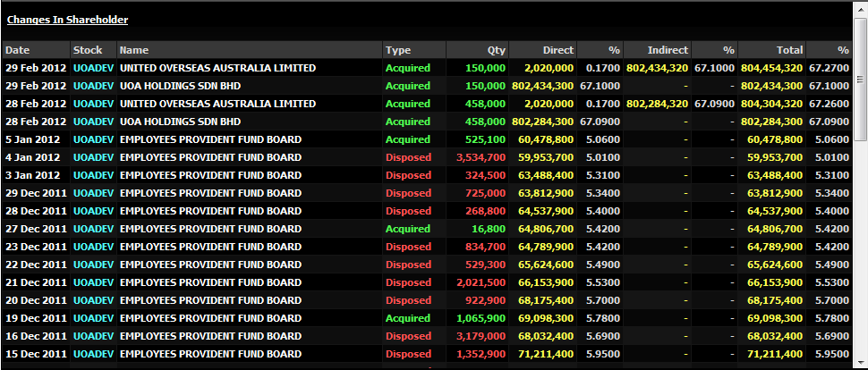Image resolution: width=868 pixels, height=370 pixels.
Task: Click the date cell 27 Dec 2011
Action: coord(36,229)
